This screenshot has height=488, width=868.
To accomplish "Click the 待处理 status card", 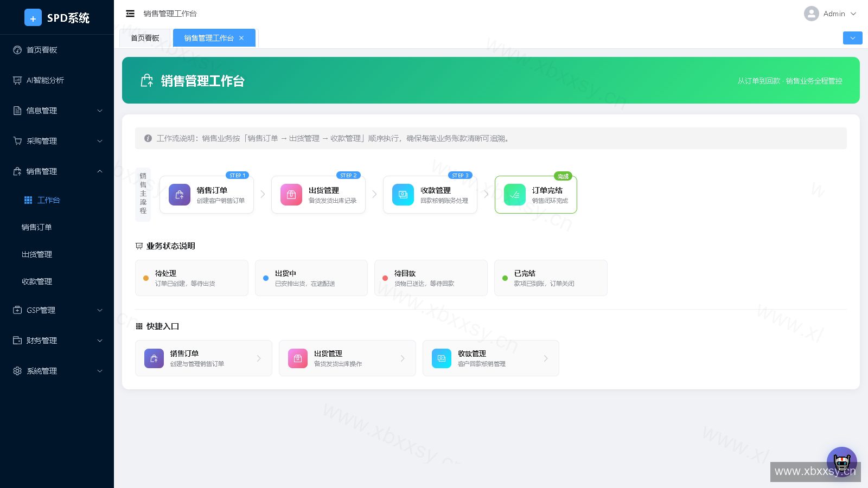I will [192, 278].
